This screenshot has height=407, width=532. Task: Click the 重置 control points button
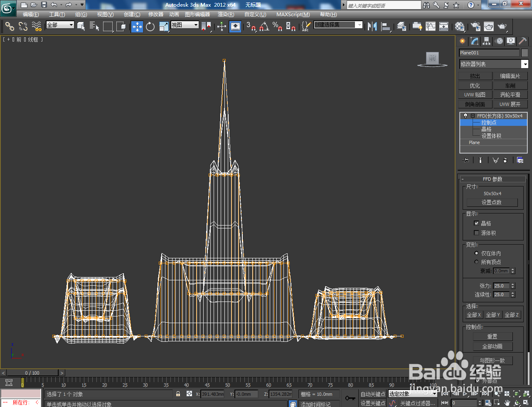tap(493, 336)
